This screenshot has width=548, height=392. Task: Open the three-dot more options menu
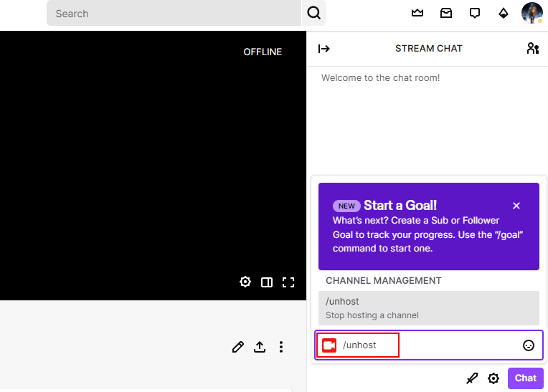pos(281,347)
